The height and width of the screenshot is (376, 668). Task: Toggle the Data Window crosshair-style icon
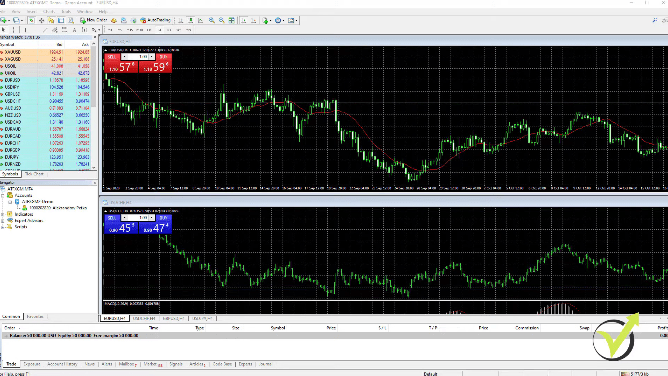[41, 20]
